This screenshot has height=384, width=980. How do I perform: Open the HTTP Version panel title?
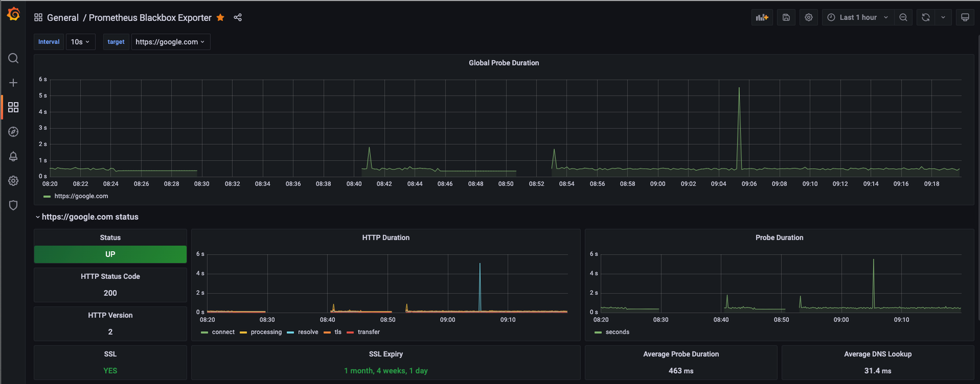(x=110, y=315)
